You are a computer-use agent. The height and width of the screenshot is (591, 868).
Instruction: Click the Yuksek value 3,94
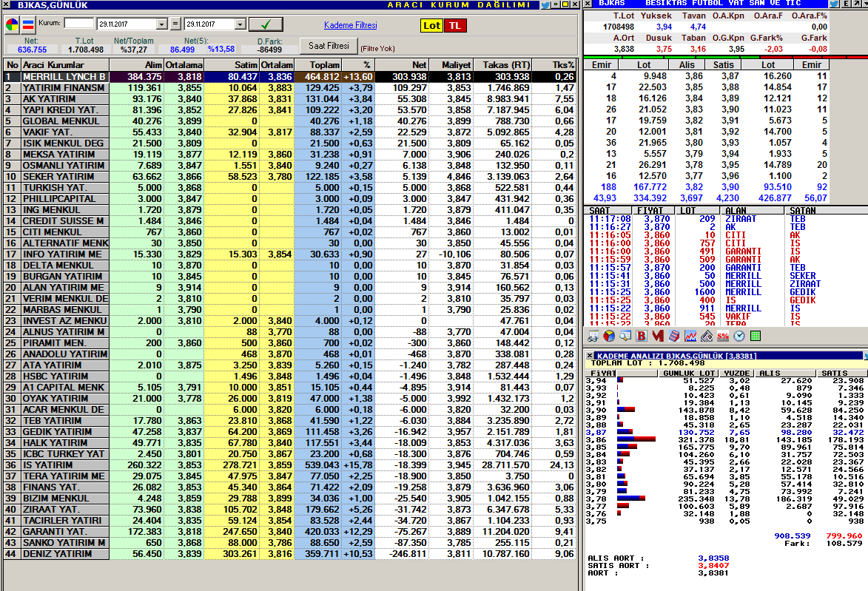(664, 27)
